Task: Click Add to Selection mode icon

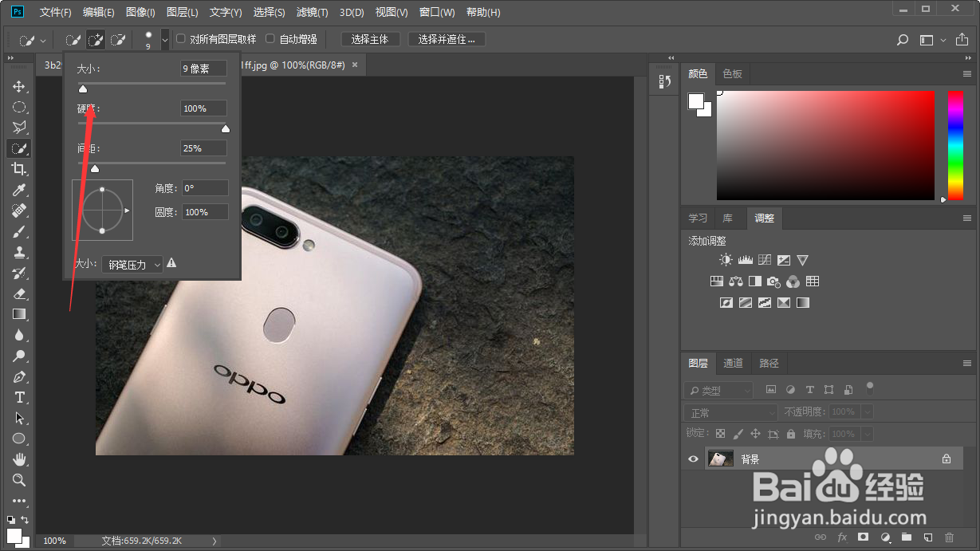Action: point(96,39)
